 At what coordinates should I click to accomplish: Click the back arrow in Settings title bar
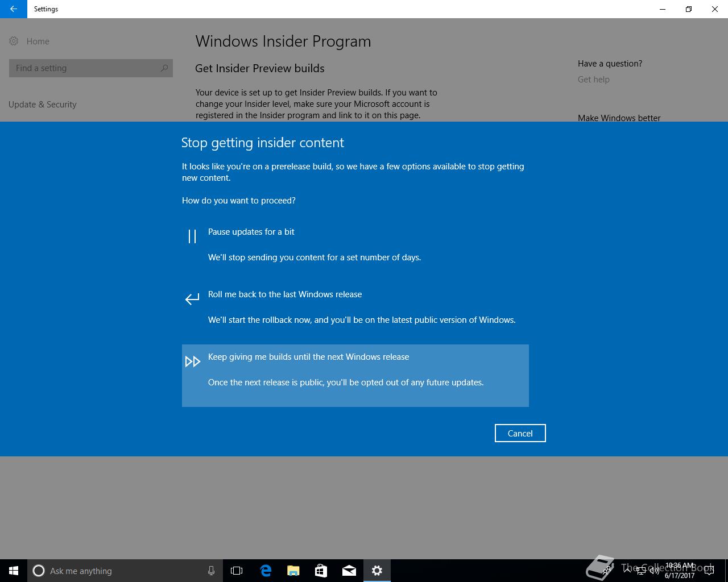14,9
